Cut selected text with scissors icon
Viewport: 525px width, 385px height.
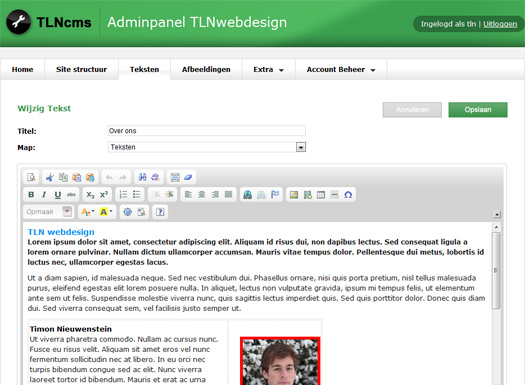50,177
